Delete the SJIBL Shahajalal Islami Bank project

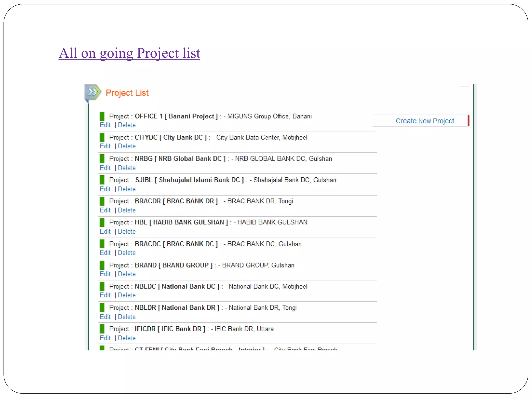point(127,189)
